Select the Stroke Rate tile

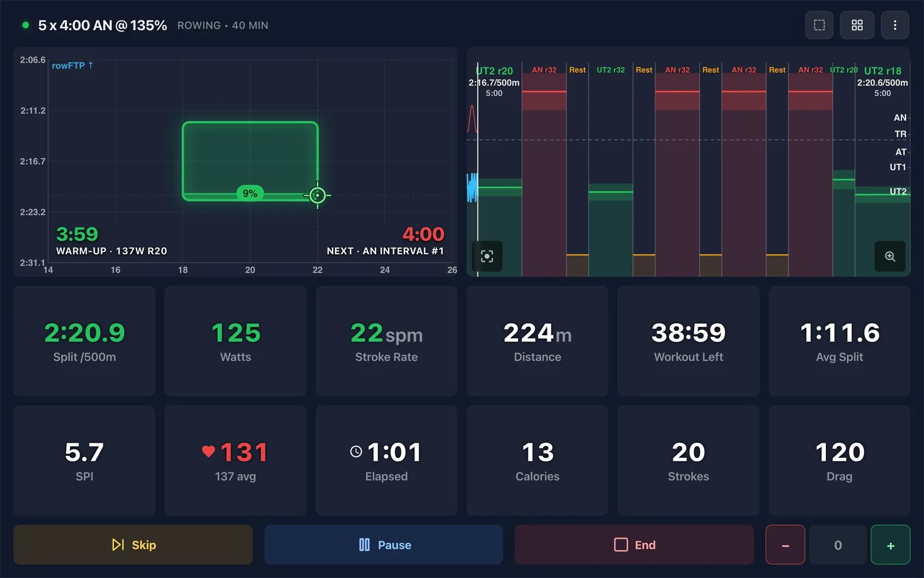386,341
